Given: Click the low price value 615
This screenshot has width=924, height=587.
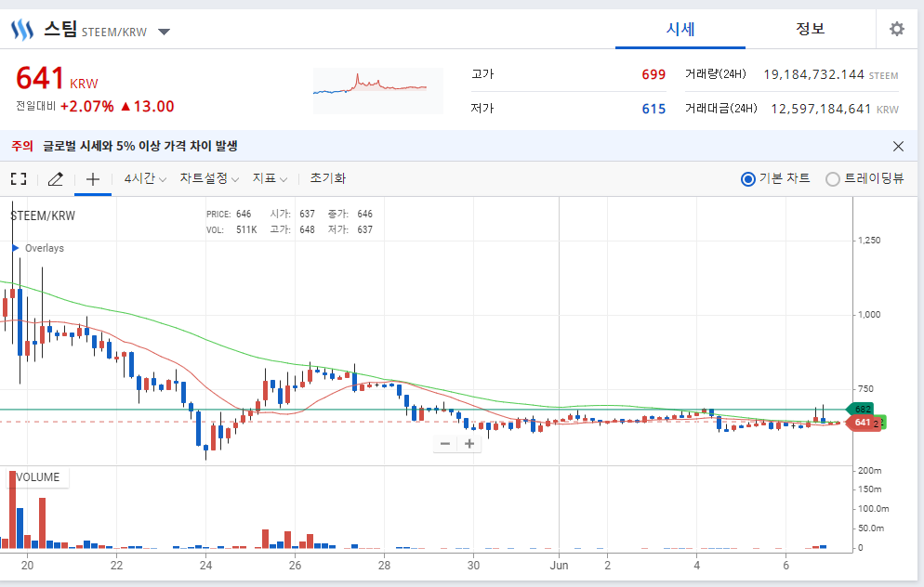Looking at the screenshot, I should coord(653,109).
